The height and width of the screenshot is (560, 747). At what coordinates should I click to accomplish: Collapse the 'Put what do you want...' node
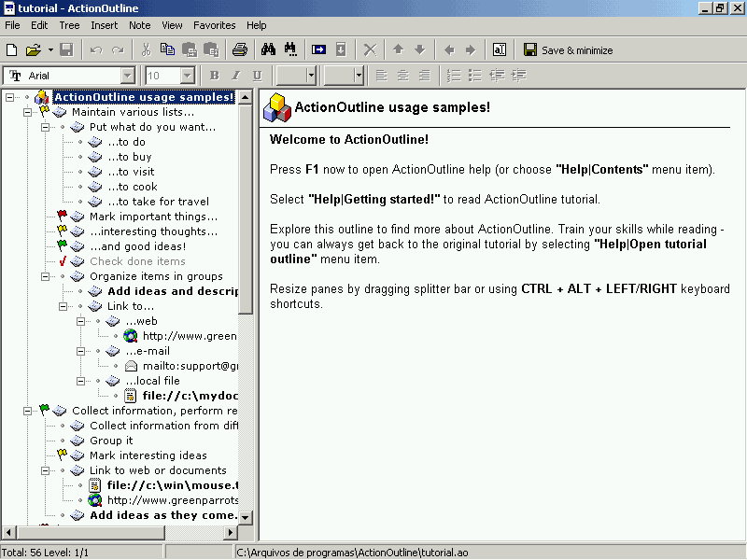click(x=45, y=127)
